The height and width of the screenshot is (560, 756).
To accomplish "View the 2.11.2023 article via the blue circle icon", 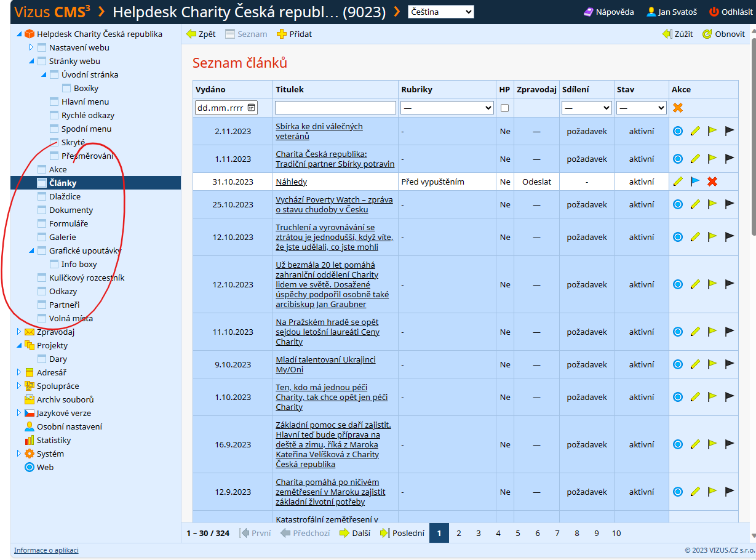I will point(678,131).
